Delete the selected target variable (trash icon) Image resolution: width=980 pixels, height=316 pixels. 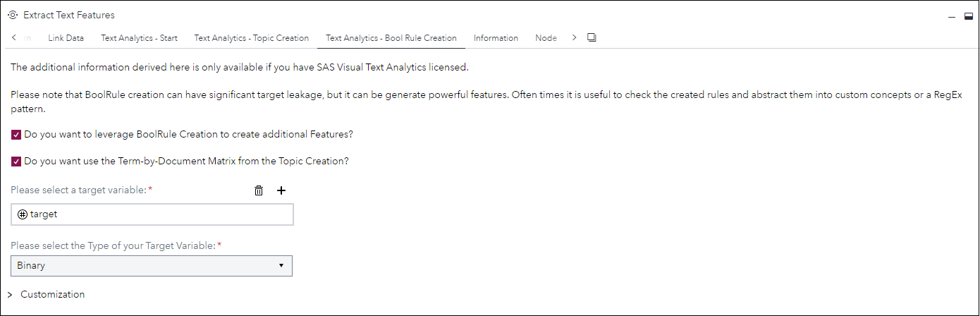coord(259,190)
